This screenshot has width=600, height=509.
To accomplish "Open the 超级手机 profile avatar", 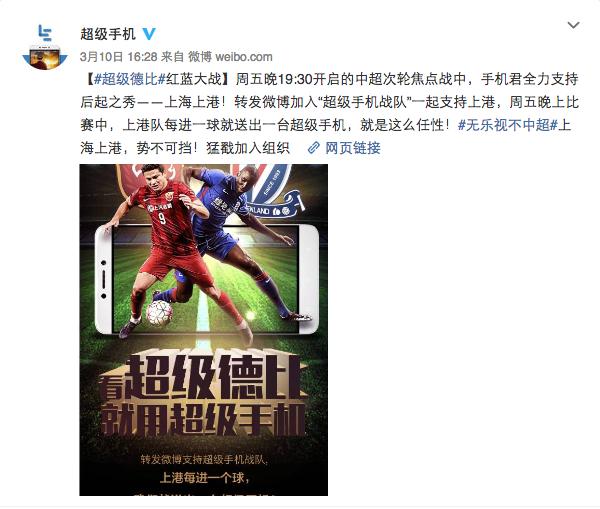I will [45, 57].
